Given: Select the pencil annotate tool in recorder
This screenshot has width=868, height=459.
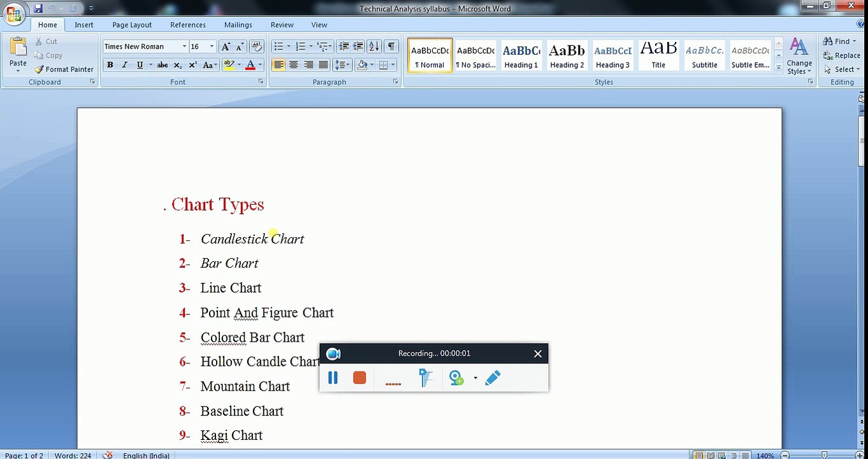Looking at the screenshot, I should point(493,378).
